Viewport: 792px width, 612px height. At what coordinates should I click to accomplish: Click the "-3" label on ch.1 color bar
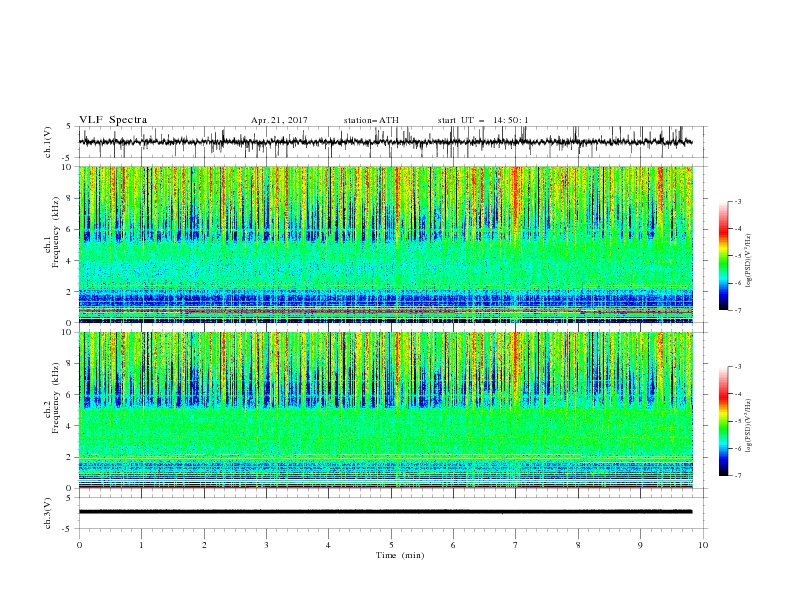tap(738, 201)
